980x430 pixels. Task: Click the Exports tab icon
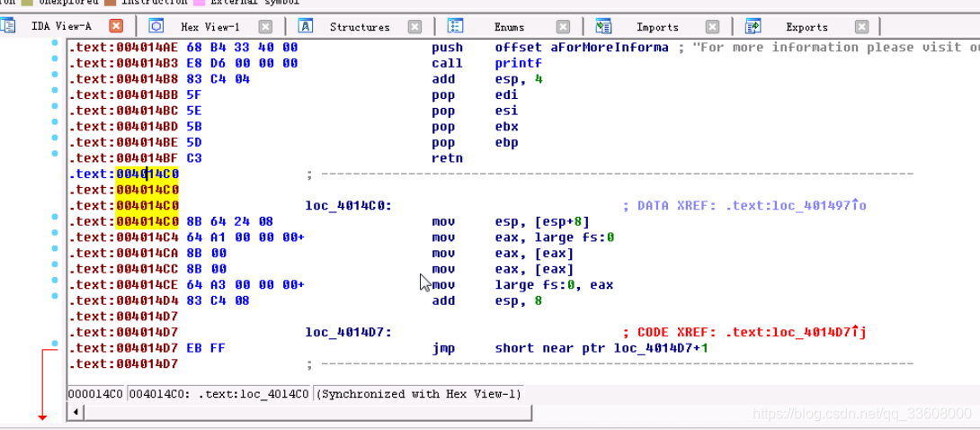[x=753, y=26]
